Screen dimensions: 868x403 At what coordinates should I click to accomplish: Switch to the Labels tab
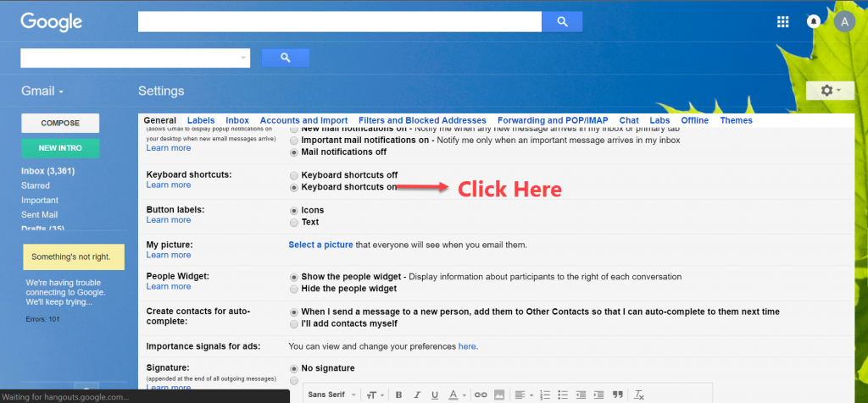click(x=201, y=120)
